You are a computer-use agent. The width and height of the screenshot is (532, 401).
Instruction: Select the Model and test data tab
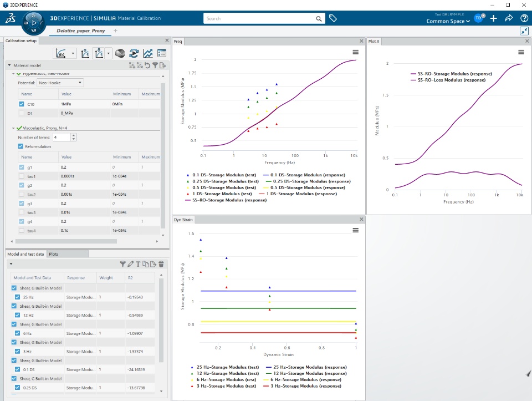(x=25, y=254)
